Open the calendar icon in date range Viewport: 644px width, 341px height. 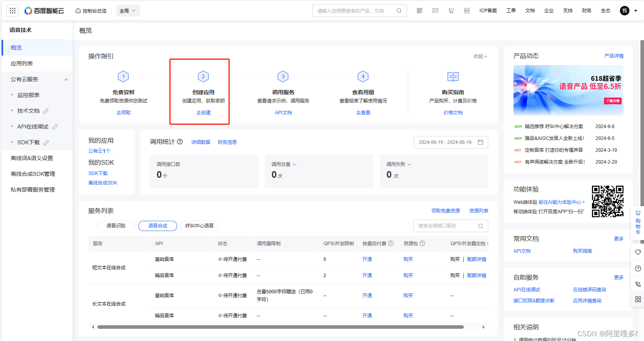pos(480,142)
